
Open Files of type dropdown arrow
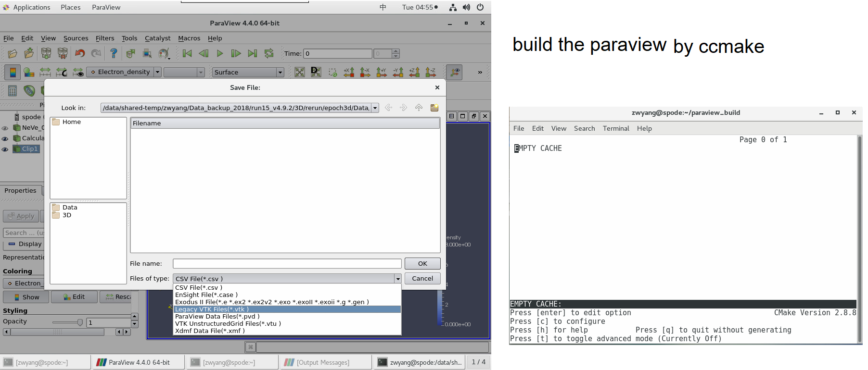point(397,279)
